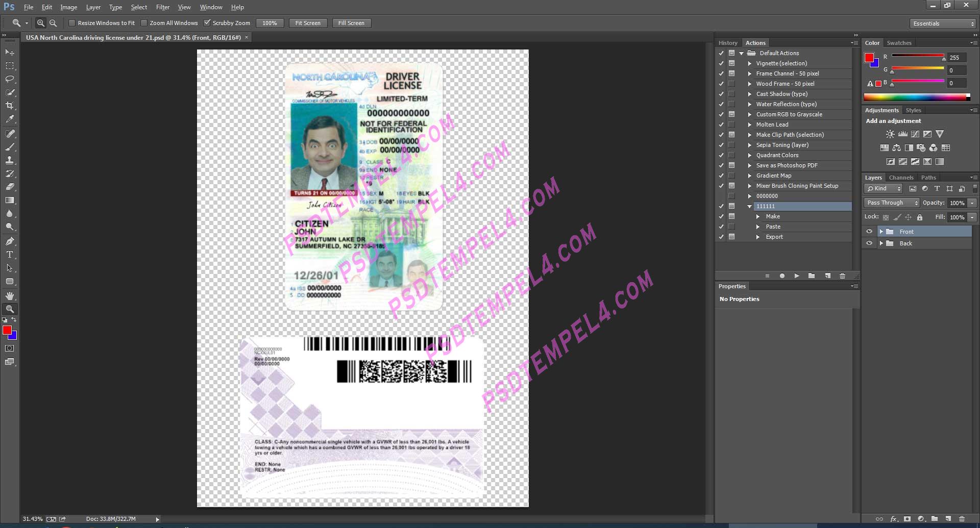Select the Eyedropper tool
Viewport: 980px width, 528px height.
[x=10, y=119]
